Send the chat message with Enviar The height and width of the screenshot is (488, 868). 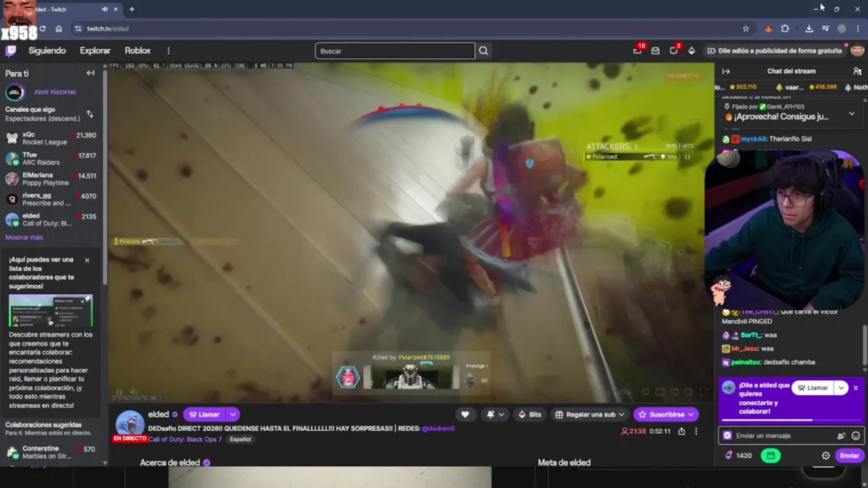point(850,455)
